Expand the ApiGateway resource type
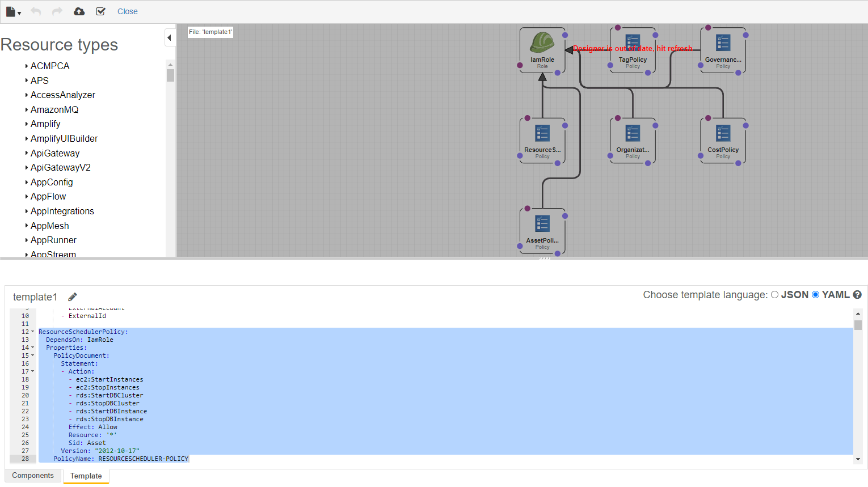This screenshot has height=487, width=868. click(27, 153)
